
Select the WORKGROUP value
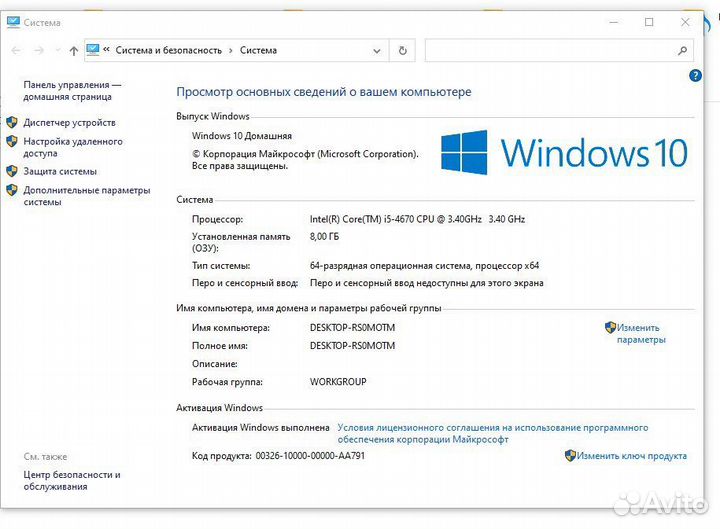[x=338, y=381]
